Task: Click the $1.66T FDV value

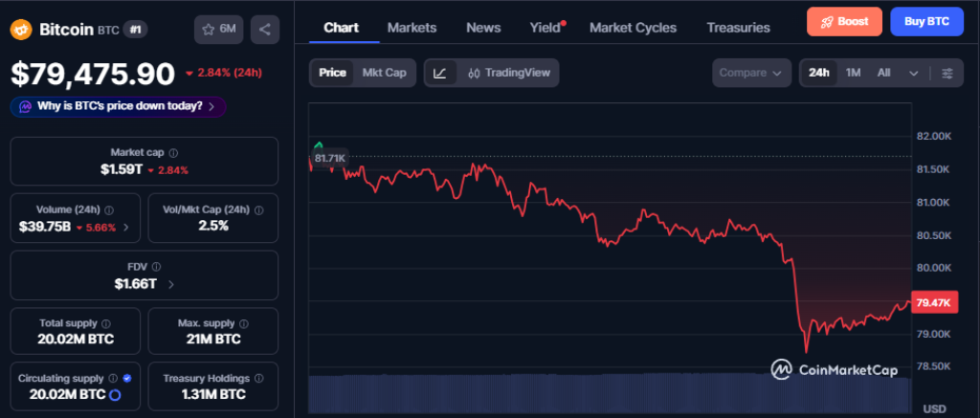Action: pos(135,284)
